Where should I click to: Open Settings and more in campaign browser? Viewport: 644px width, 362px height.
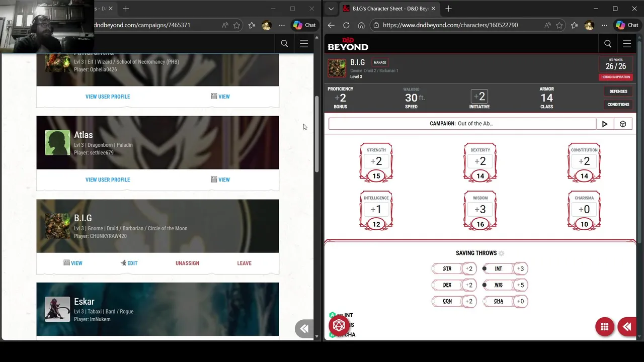click(x=282, y=25)
